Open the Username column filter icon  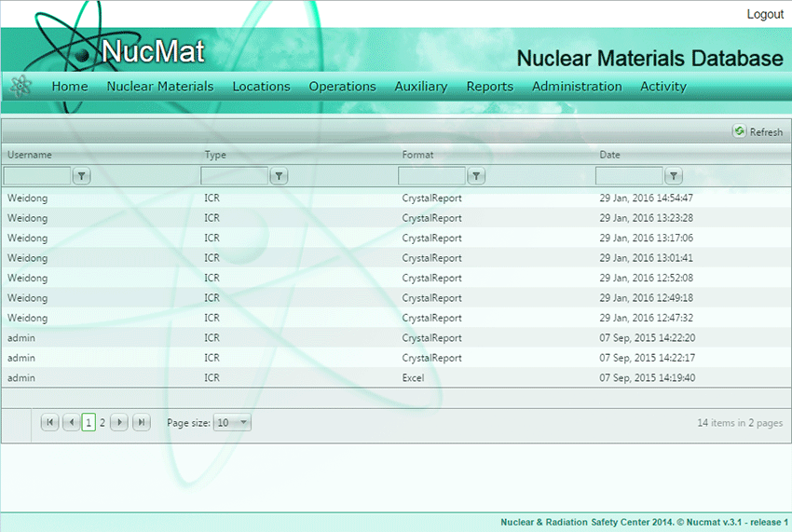[82, 176]
